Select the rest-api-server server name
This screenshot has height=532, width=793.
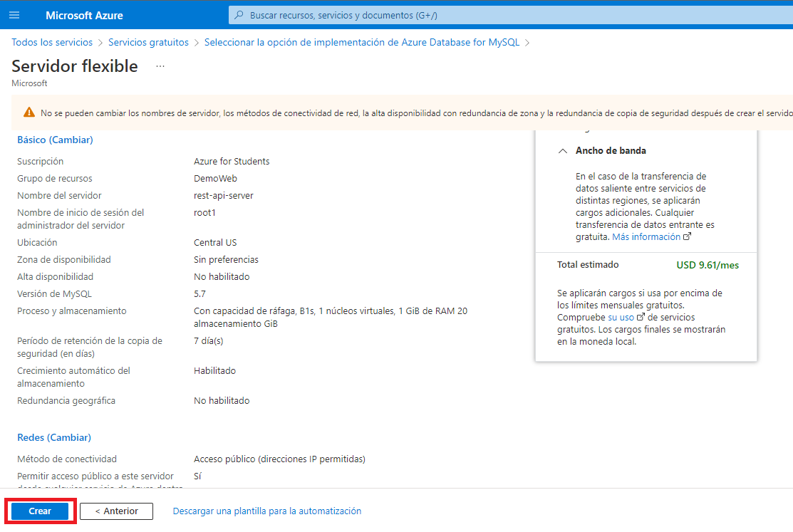224,196
